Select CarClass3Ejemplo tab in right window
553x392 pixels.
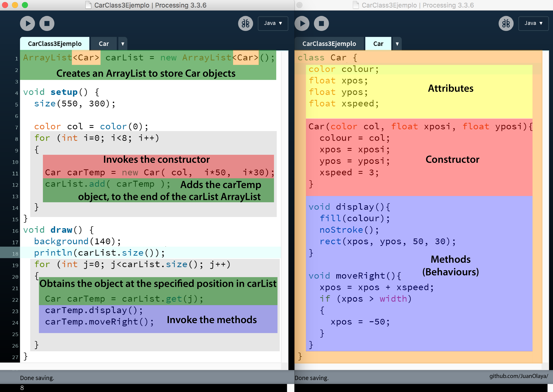329,44
